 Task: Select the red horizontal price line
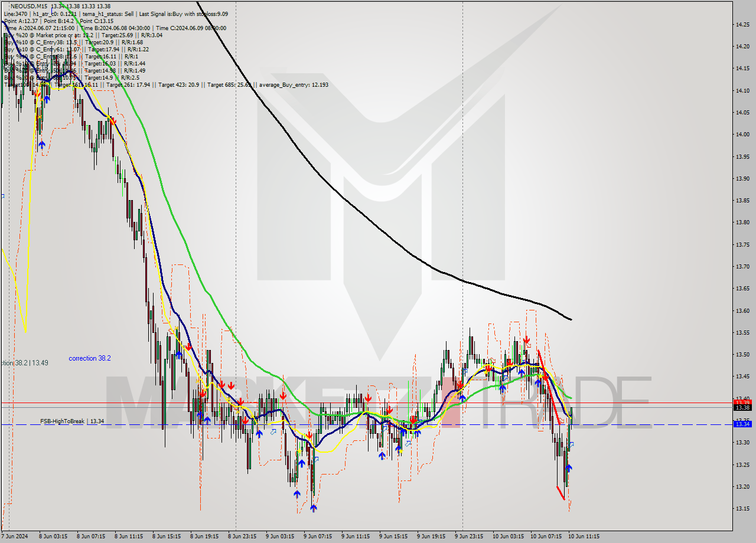pos(366,403)
